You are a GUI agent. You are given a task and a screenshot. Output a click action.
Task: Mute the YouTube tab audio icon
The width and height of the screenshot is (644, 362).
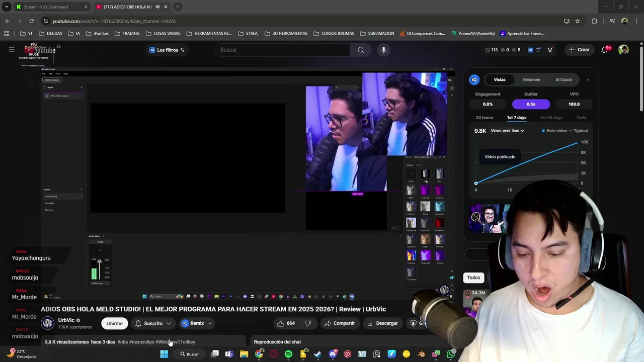(157, 7)
